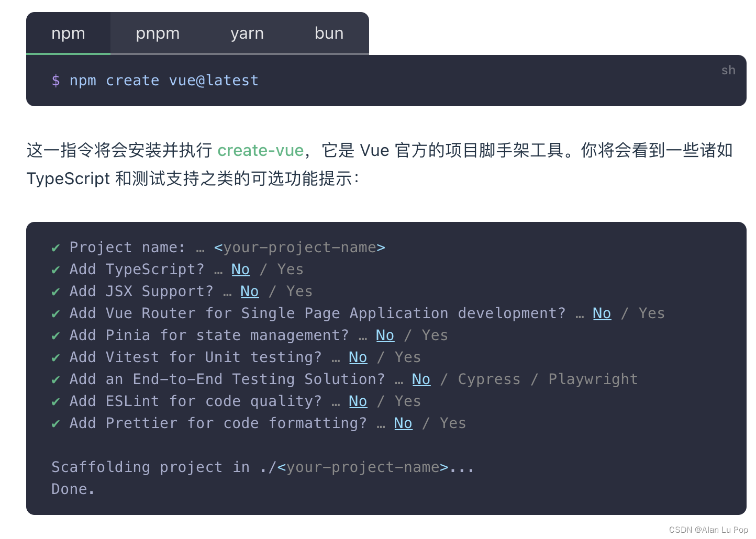Click the npm create vue@latest command text
This screenshot has width=756, height=539.
point(165,80)
